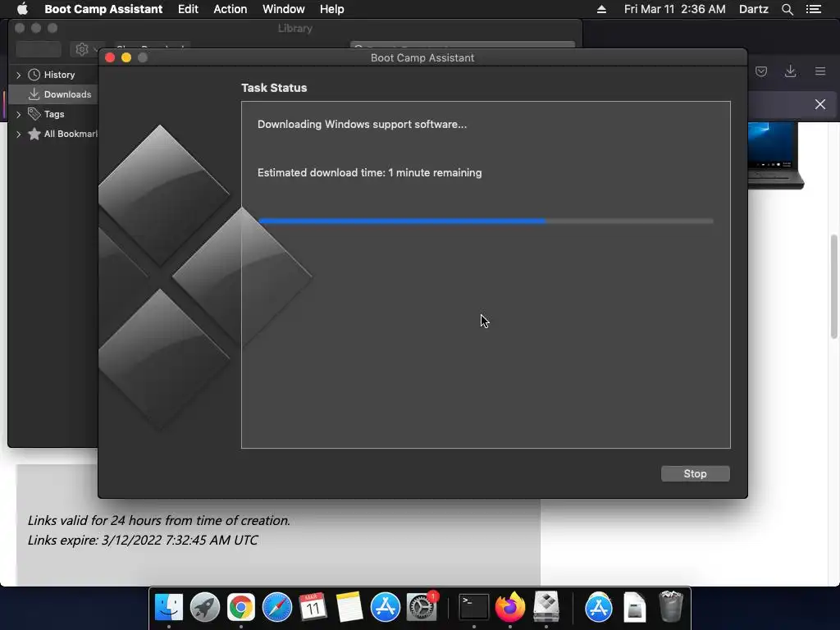Open the Edit menu
Image resolution: width=840 pixels, height=630 pixels.
click(188, 9)
